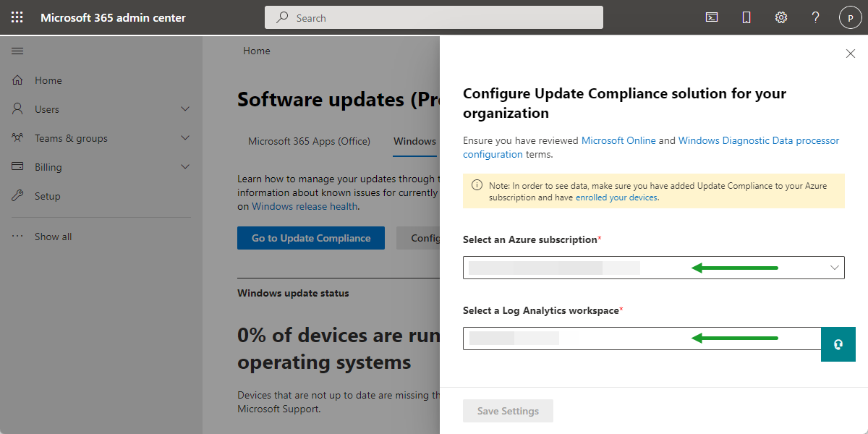Collapse the navigation pane via hamburger icon

pos(17,51)
